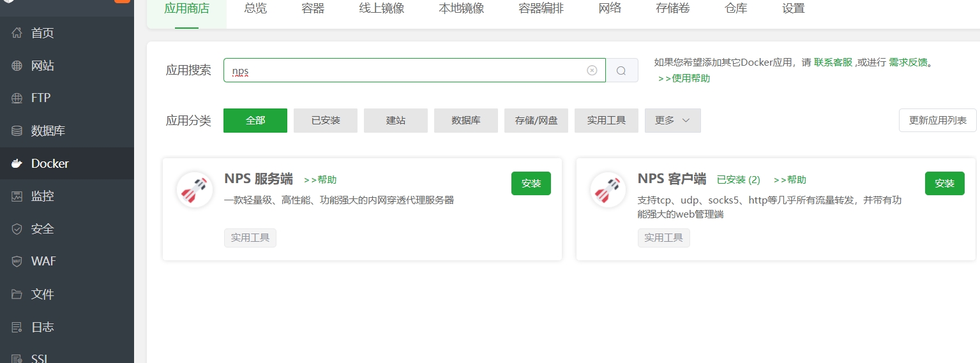Expand the 更多 category dropdown
980x363 pixels.
pos(673,121)
